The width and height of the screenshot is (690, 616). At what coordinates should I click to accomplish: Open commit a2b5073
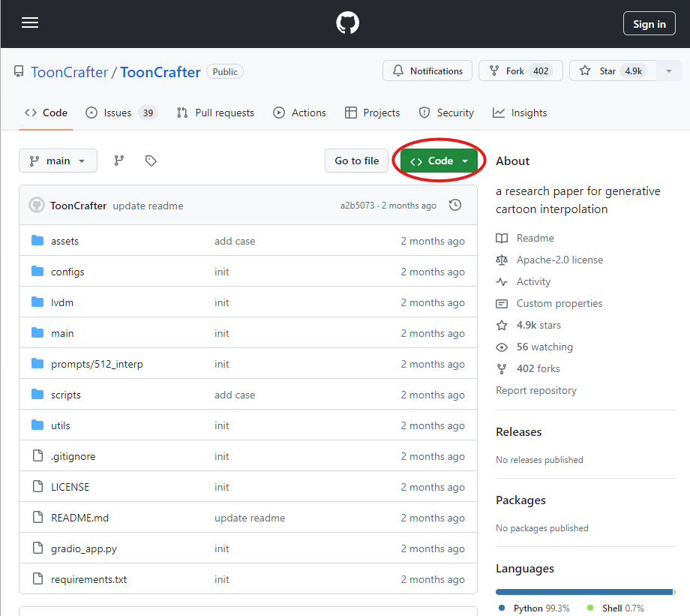pos(357,206)
